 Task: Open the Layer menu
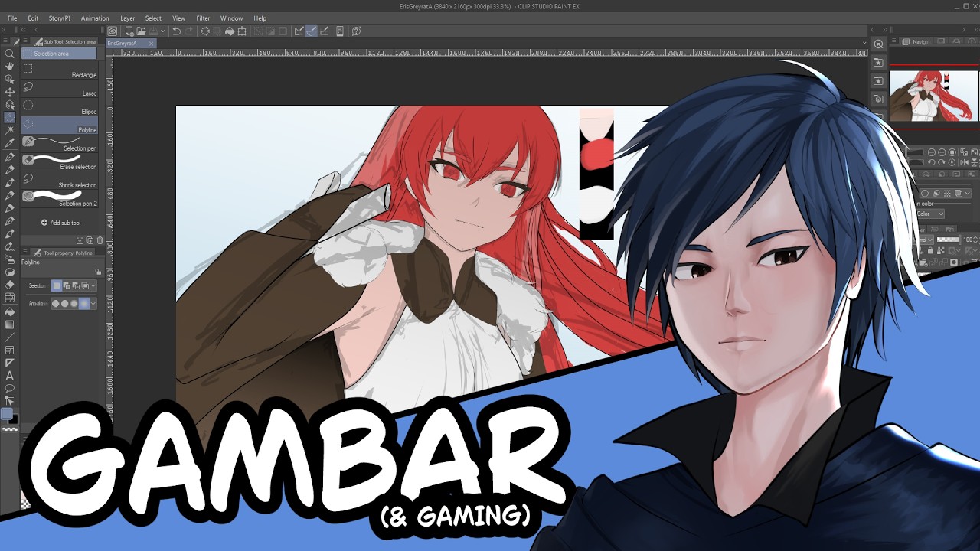tap(127, 18)
